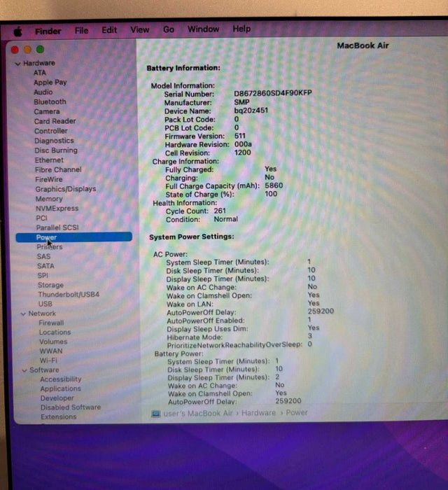Collapse the Software section chevron
448x490 pixels.
24,370
